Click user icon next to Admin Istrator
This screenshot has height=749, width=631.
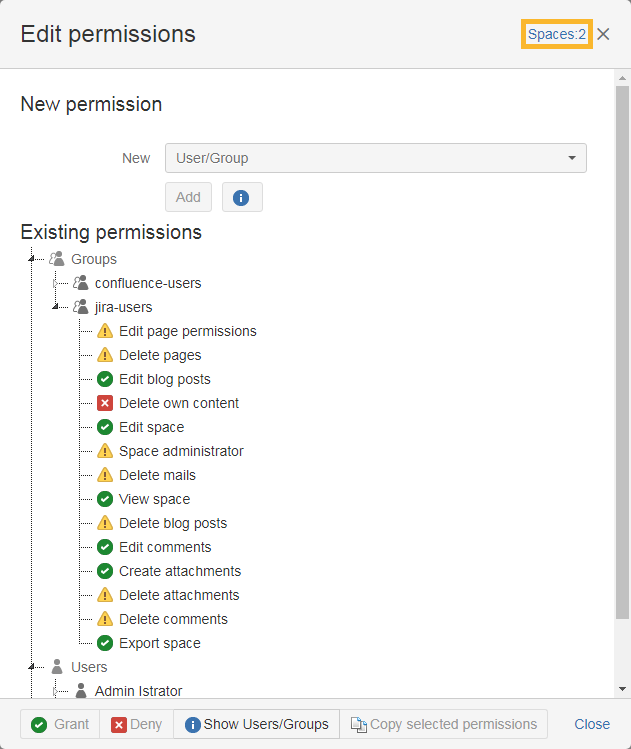pos(81,691)
